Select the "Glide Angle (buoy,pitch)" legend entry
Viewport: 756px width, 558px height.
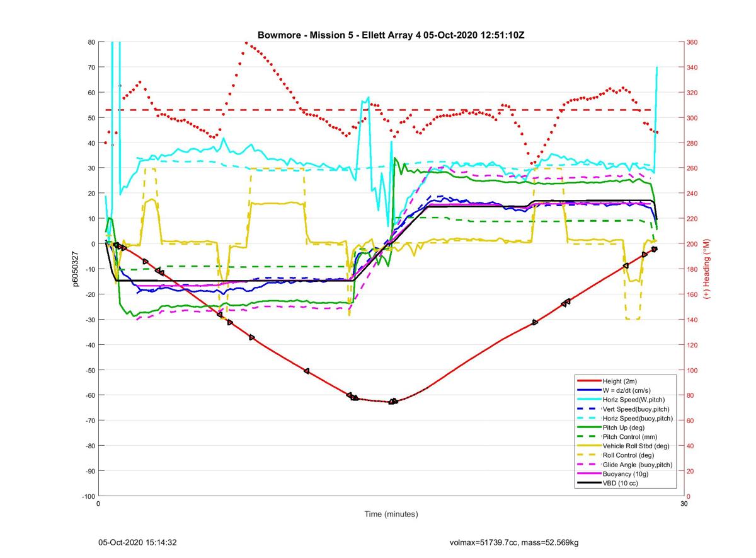click(625, 465)
